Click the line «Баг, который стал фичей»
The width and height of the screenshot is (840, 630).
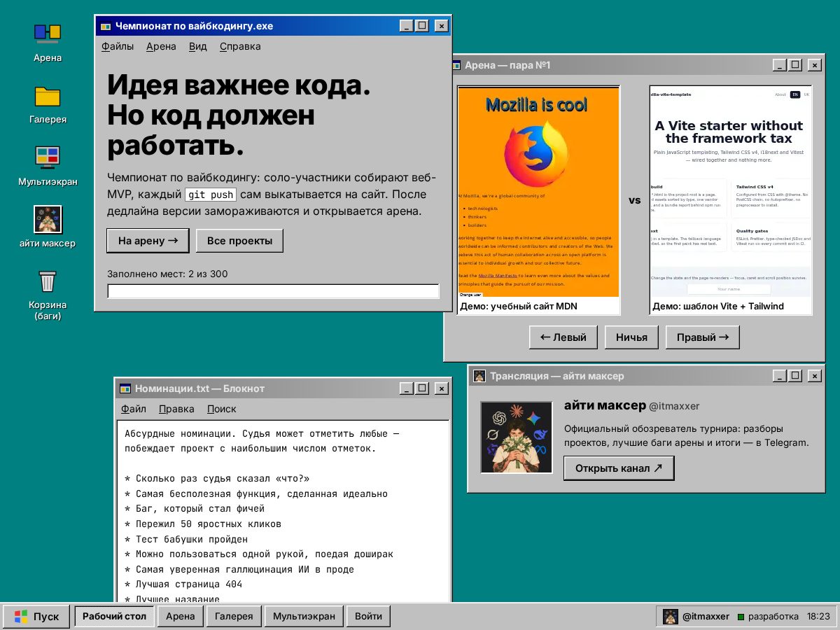coord(195,509)
